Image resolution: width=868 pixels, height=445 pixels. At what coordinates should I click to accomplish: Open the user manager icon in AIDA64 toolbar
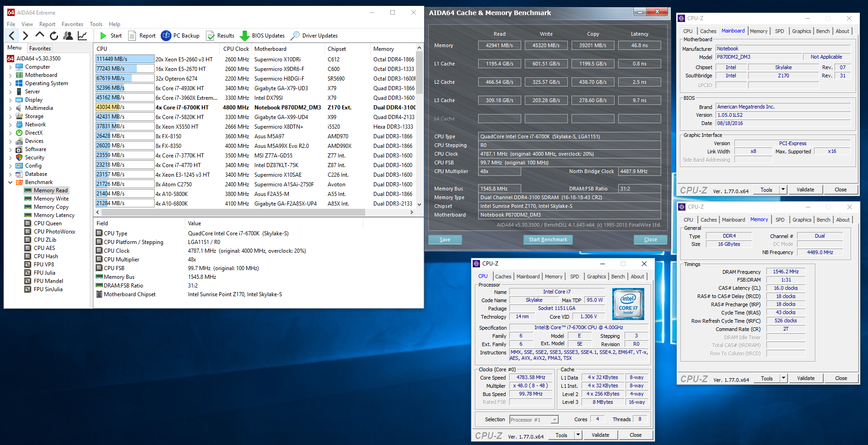(68, 36)
